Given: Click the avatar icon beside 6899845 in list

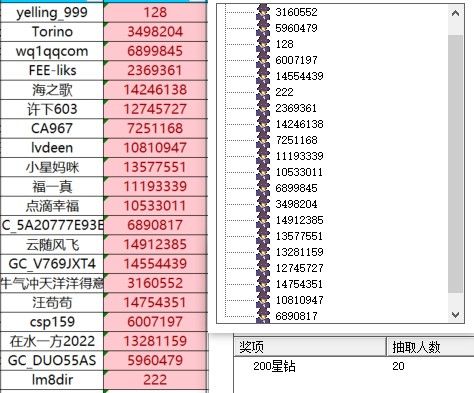Looking at the screenshot, I should [x=263, y=188].
